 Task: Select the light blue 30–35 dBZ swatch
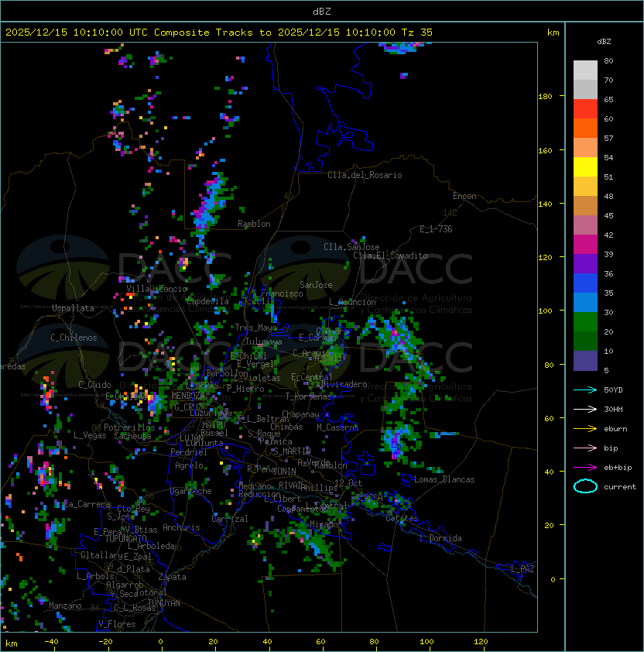pos(585,303)
